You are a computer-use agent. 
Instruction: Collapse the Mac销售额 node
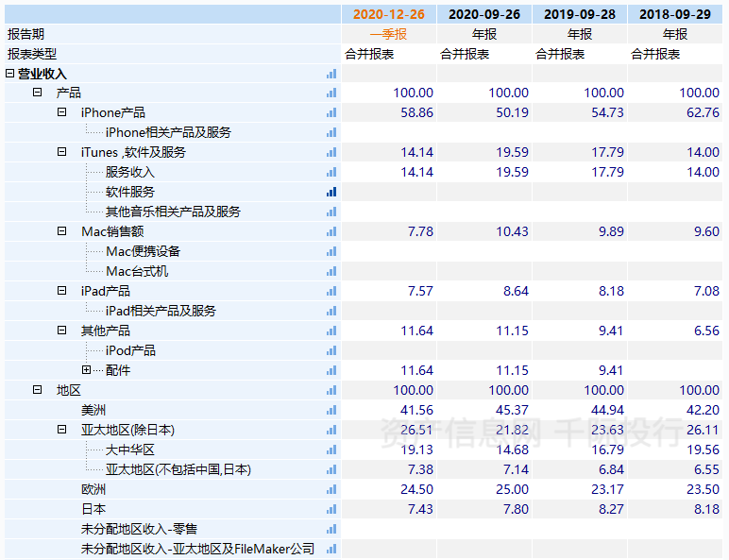click(x=61, y=230)
